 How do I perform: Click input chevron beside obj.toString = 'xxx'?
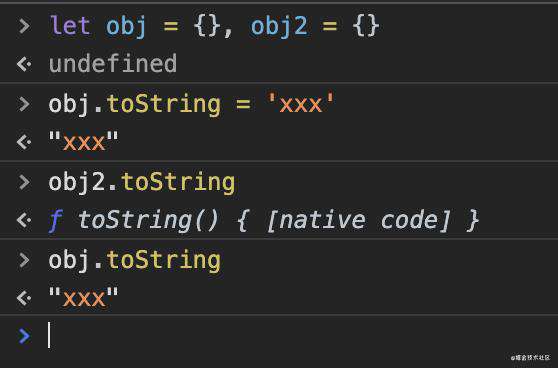pos(24,104)
